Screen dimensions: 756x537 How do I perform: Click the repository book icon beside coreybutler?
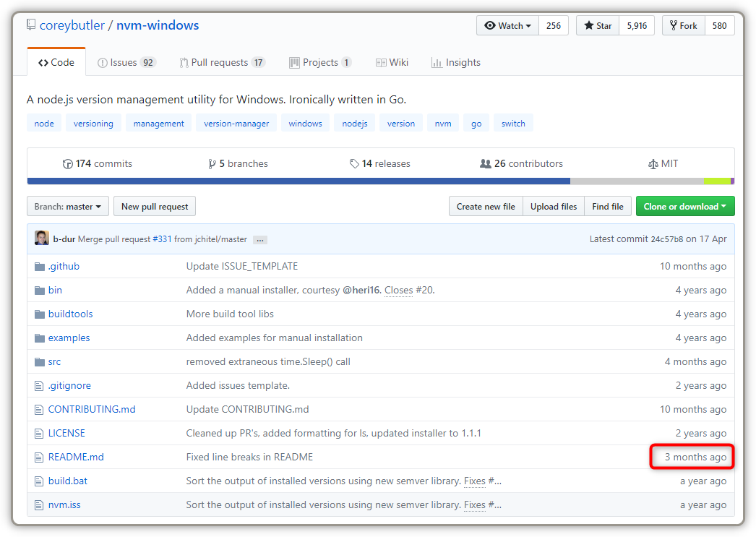click(x=31, y=25)
